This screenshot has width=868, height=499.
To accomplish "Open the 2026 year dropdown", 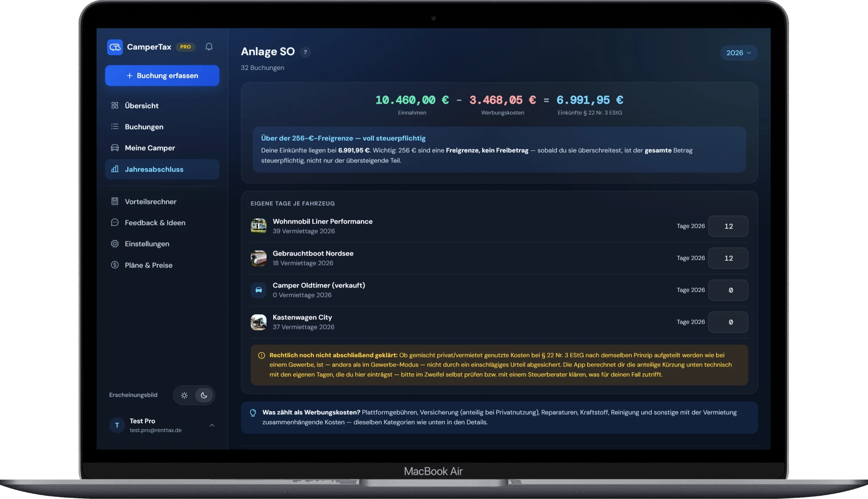I will (x=739, y=53).
